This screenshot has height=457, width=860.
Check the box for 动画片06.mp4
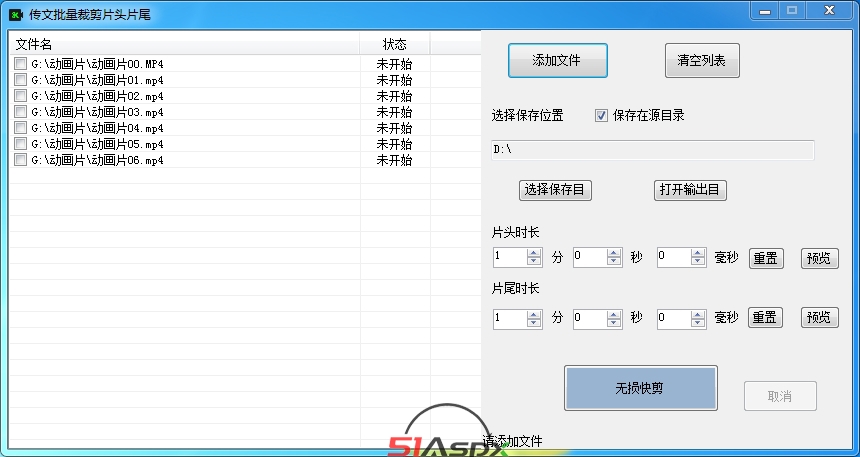tap(20, 159)
